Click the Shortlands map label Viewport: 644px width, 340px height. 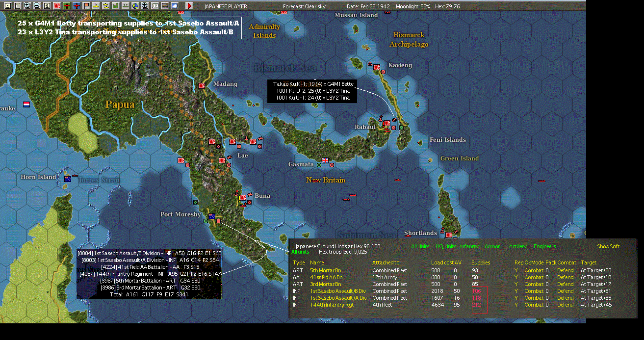point(420,233)
